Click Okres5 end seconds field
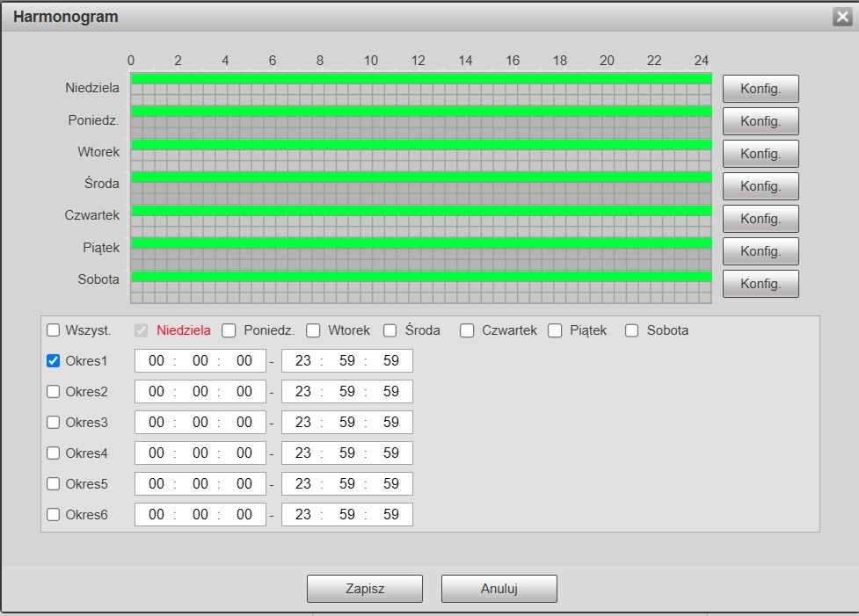859x616 pixels. (x=390, y=483)
